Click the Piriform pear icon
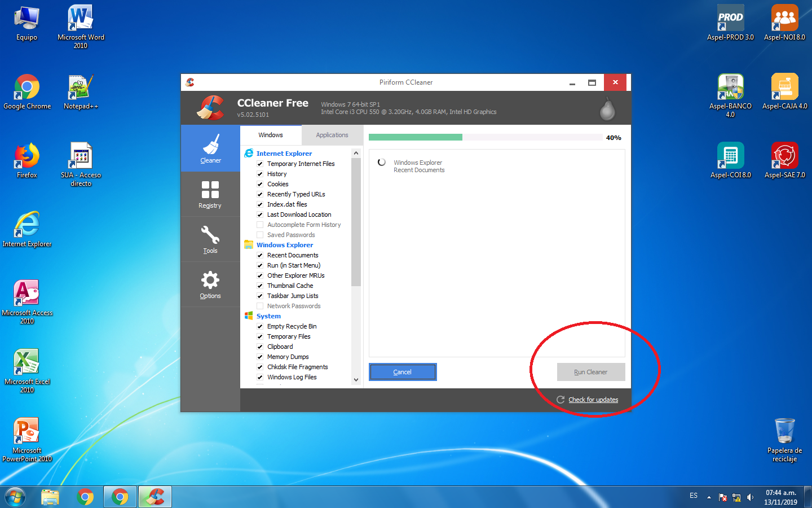812x508 pixels. pyautogui.click(x=607, y=108)
